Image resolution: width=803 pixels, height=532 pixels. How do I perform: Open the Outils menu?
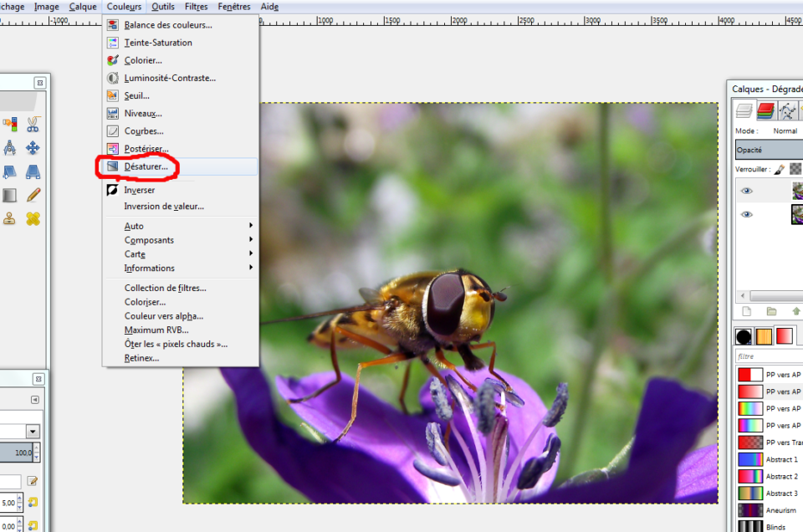click(x=163, y=7)
